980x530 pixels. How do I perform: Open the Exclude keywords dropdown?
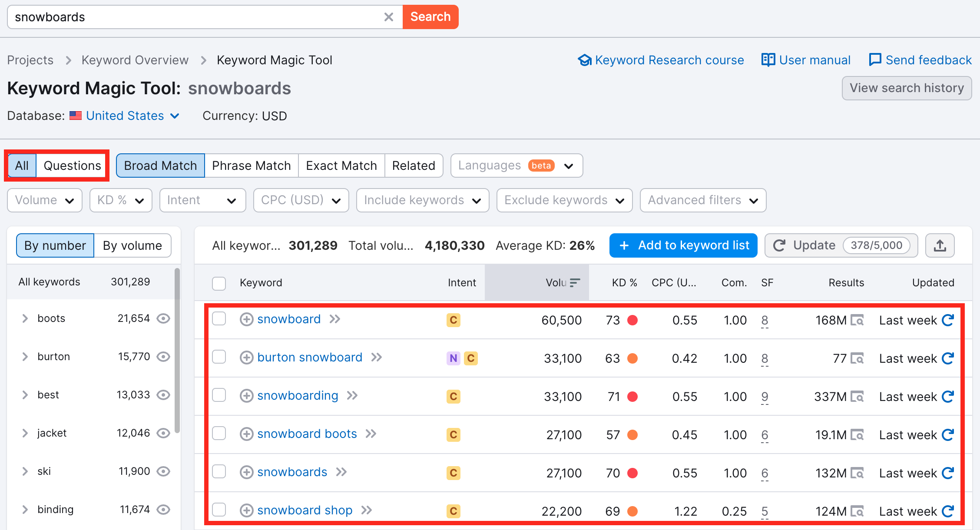(564, 200)
